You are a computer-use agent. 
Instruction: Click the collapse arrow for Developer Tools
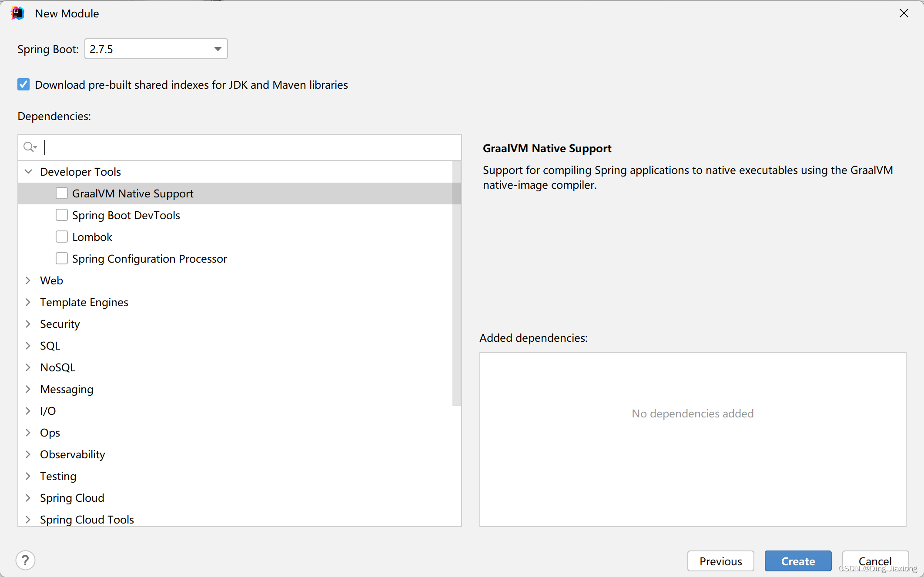tap(29, 171)
